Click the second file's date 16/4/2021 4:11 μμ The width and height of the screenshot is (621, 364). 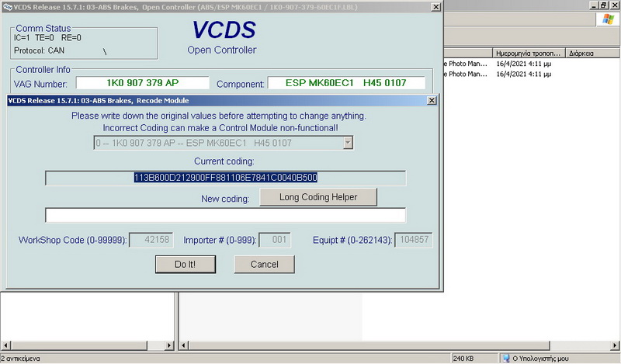pyautogui.click(x=523, y=74)
